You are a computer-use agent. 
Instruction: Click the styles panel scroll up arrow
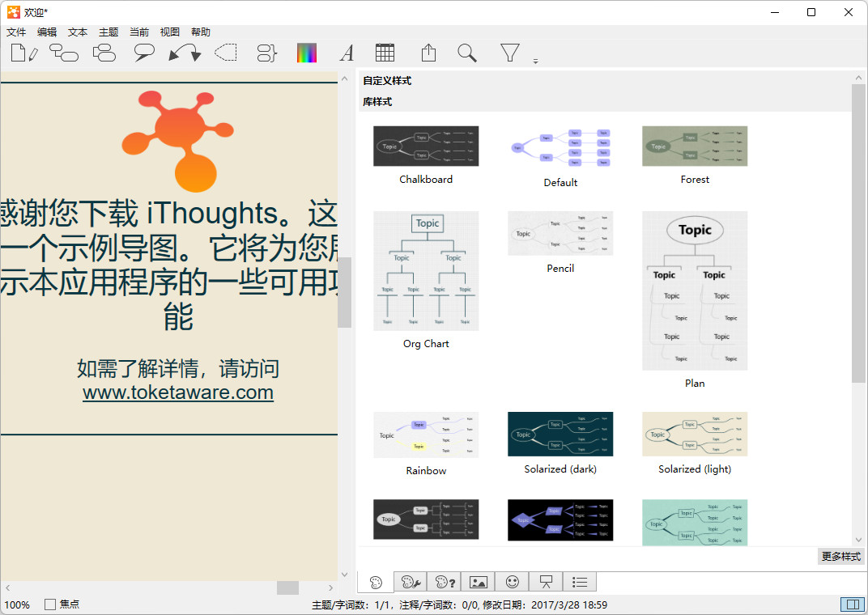858,78
